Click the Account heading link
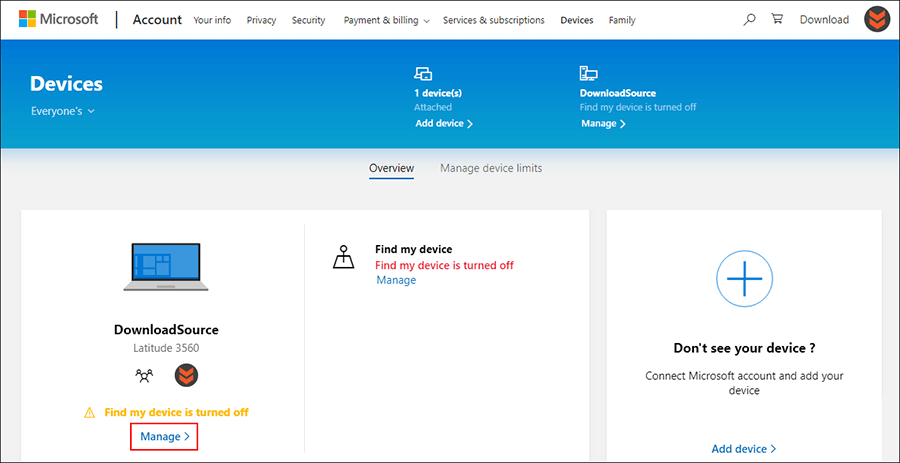900x463 pixels. (x=157, y=20)
